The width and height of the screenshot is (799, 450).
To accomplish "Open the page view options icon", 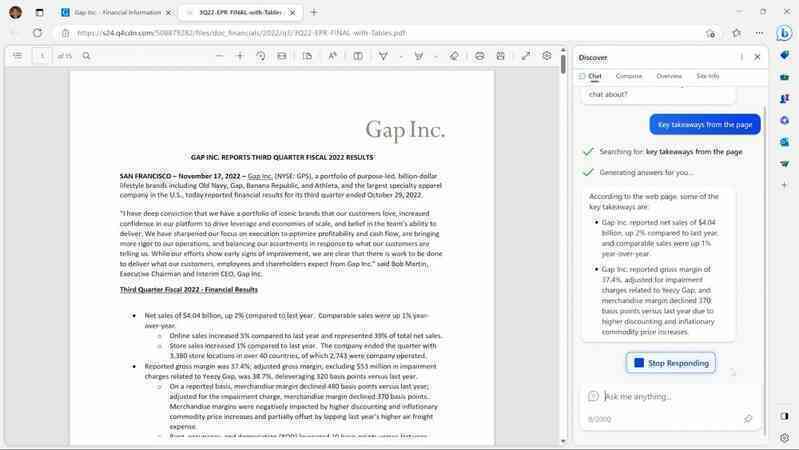I will point(307,56).
